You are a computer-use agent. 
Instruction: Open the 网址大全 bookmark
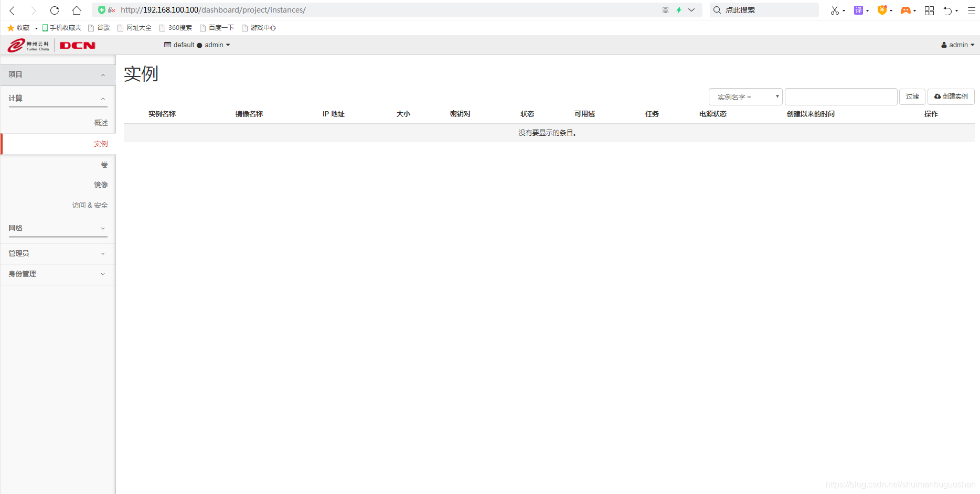135,28
